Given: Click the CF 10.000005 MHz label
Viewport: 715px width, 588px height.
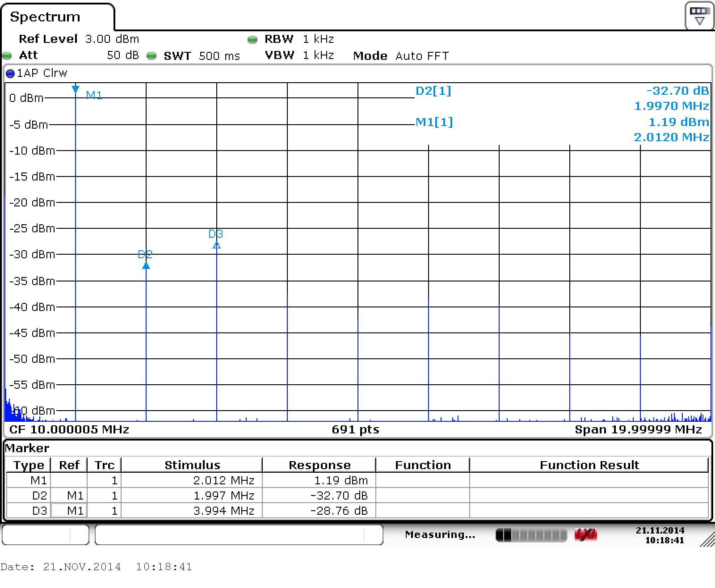Looking at the screenshot, I should 69,429.
